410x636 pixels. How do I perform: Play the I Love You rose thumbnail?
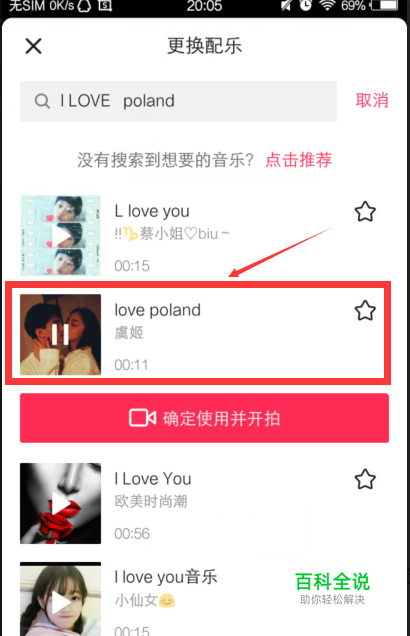click(x=60, y=503)
